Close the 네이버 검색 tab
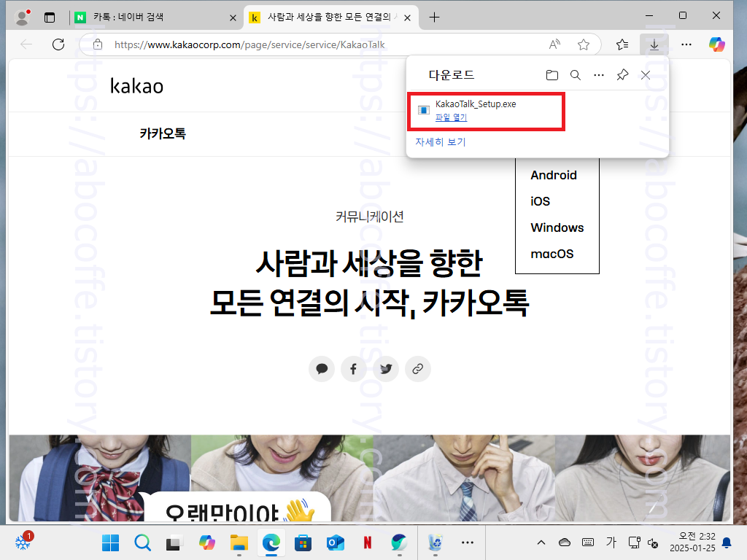The height and width of the screenshot is (560, 747). tap(233, 18)
